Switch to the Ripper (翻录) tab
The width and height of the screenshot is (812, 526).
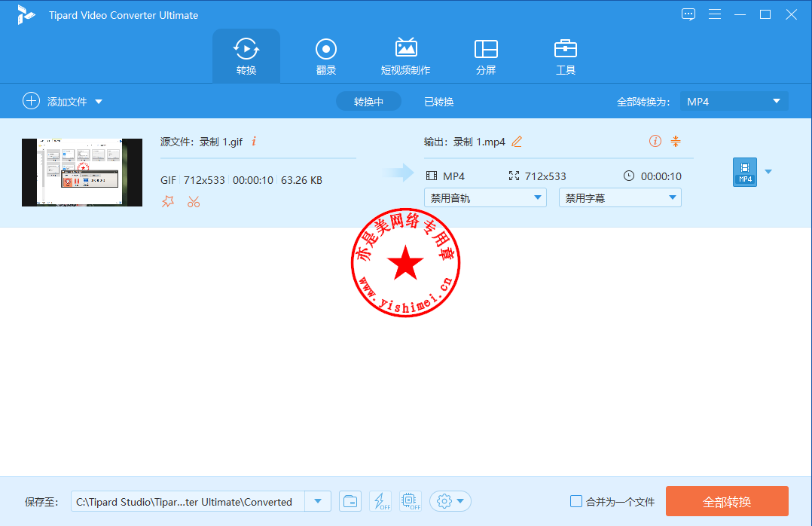tap(325, 56)
